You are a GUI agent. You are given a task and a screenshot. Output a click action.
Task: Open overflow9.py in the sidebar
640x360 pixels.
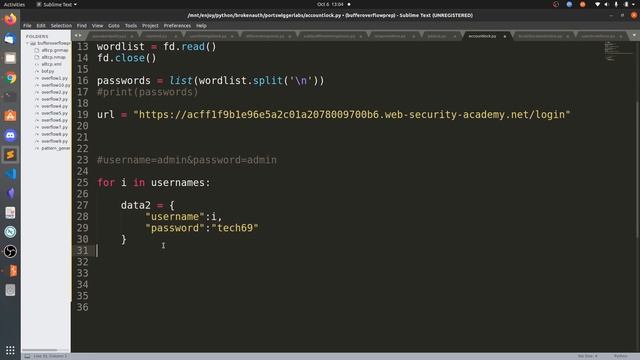54,141
